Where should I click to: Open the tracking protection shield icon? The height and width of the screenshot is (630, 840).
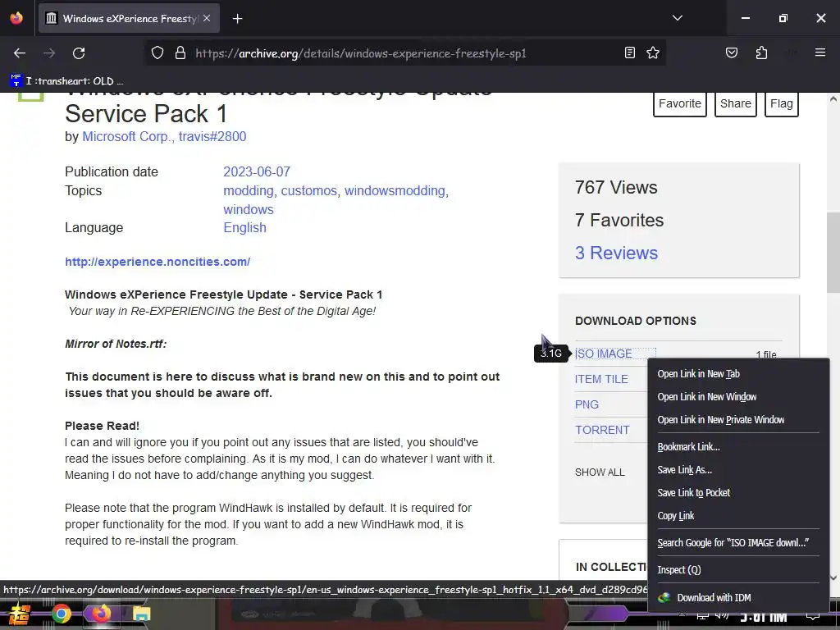(157, 53)
